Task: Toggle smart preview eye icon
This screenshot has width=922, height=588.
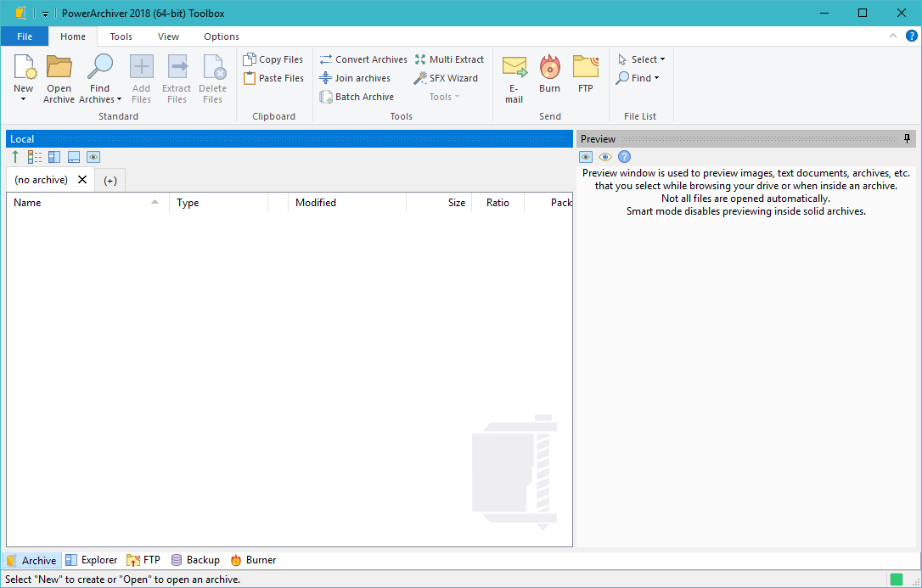Action: [605, 157]
